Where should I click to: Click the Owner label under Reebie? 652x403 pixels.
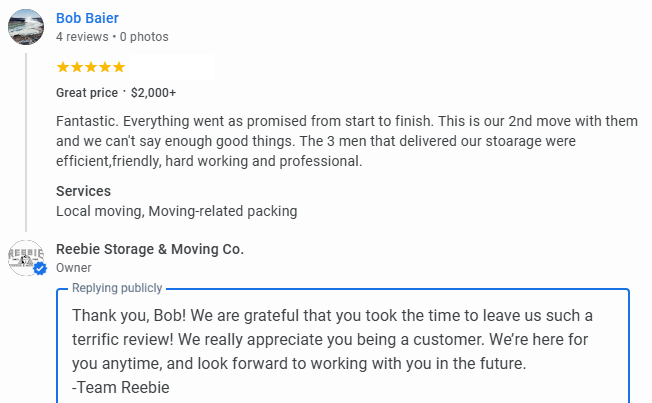pos(74,268)
